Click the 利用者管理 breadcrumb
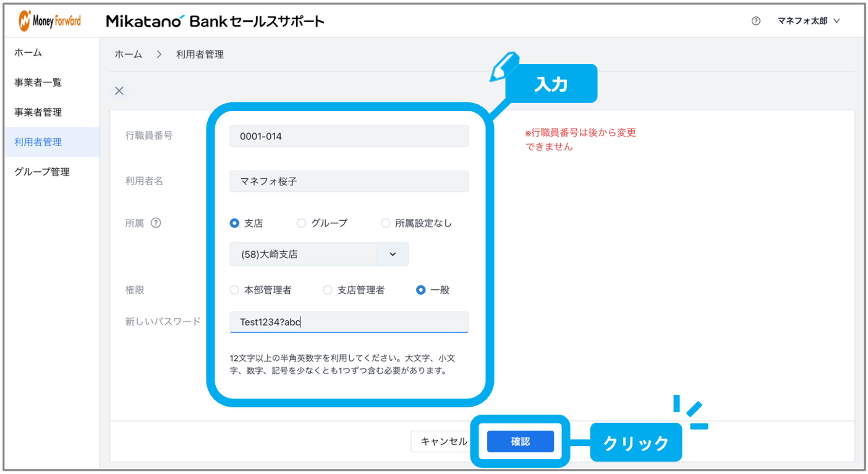Screen dimensions: 868x474 200,54
